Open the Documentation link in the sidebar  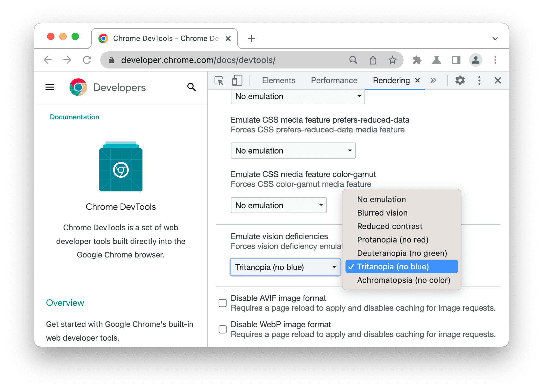(x=75, y=117)
